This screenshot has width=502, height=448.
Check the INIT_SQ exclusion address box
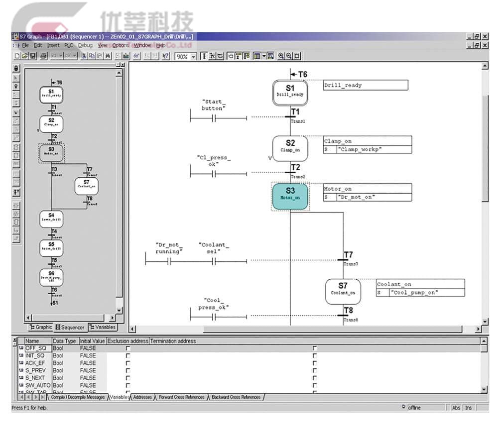(128, 356)
